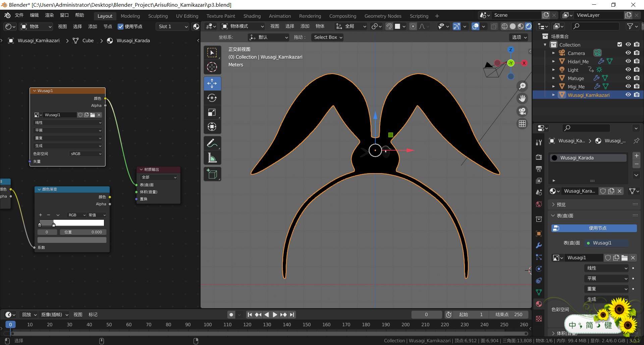
Task: Select the Rotate tool
Action: click(x=212, y=98)
